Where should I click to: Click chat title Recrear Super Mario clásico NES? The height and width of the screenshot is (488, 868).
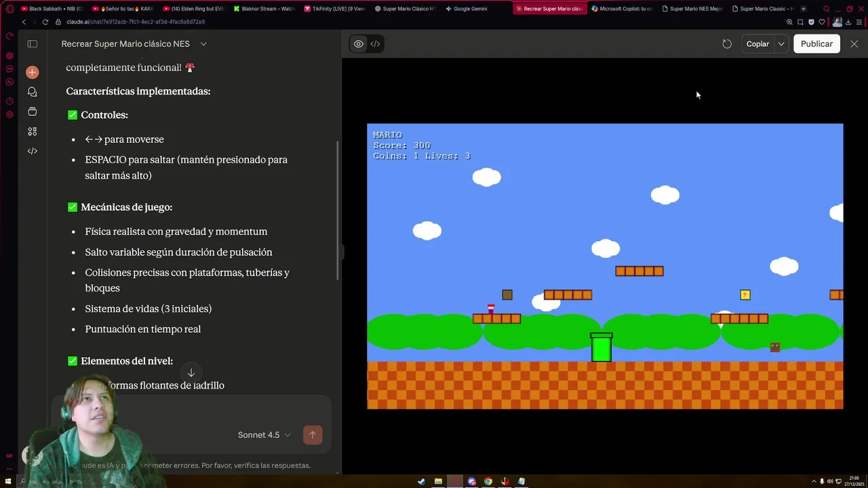[x=125, y=44]
